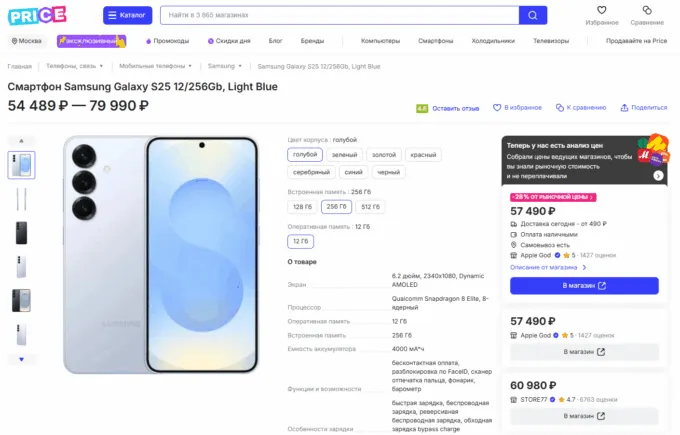Open the Каталог dropdown menu

point(127,15)
